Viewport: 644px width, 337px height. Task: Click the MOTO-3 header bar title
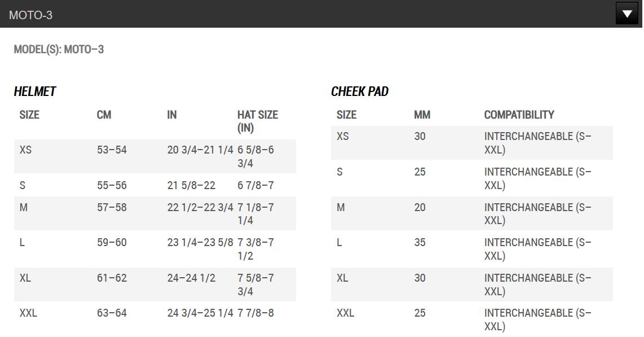pos(31,15)
